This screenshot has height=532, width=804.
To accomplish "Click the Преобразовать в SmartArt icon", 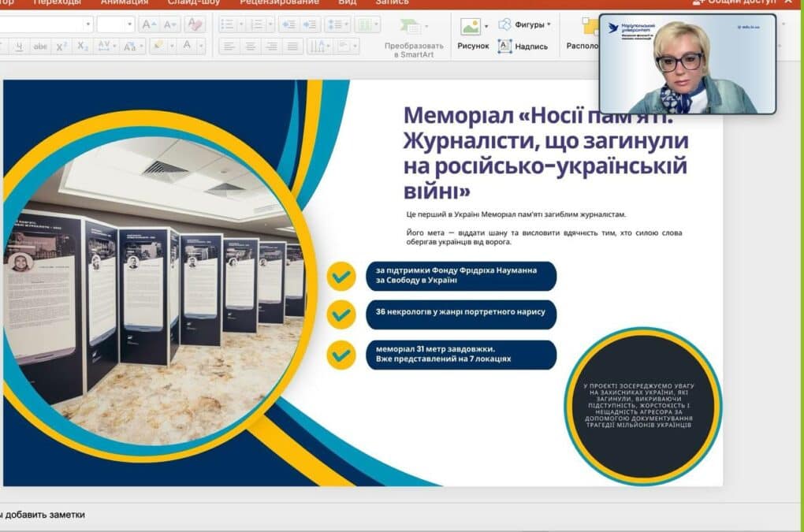I will pos(411,27).
